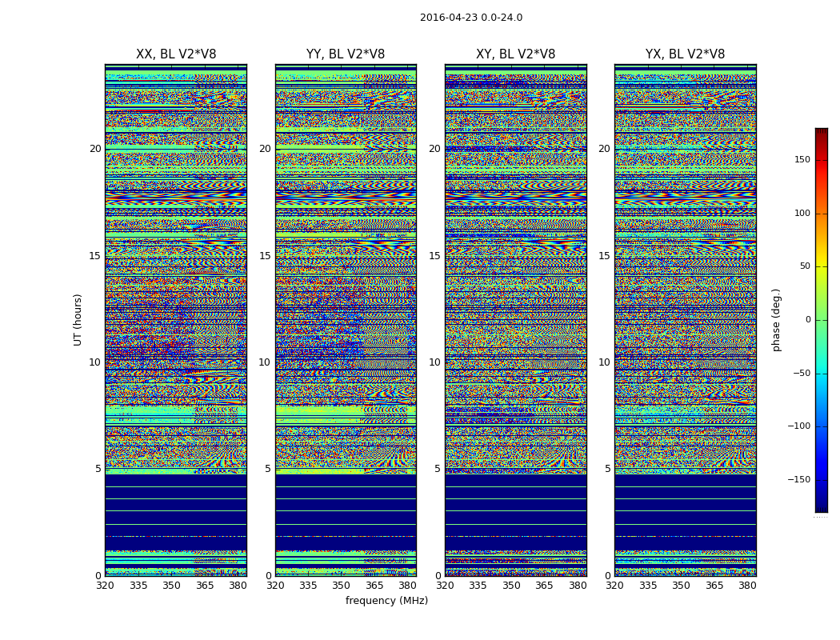Click the date title '2016-04-23 0.0-24.0'

(x=471, y=18)
